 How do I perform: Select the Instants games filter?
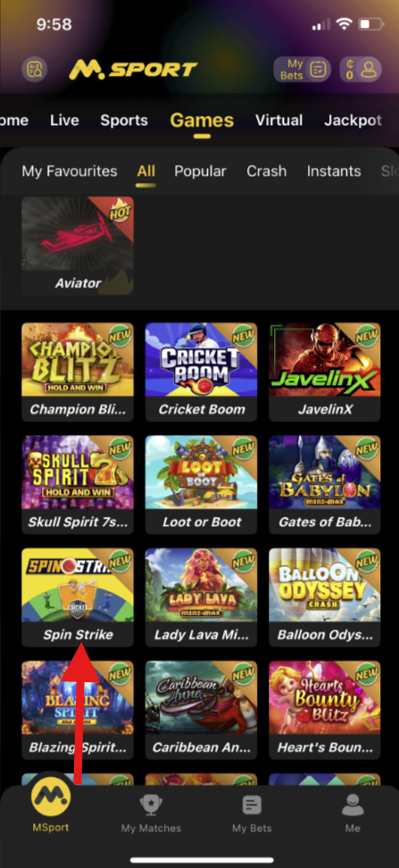coord(334,171)
